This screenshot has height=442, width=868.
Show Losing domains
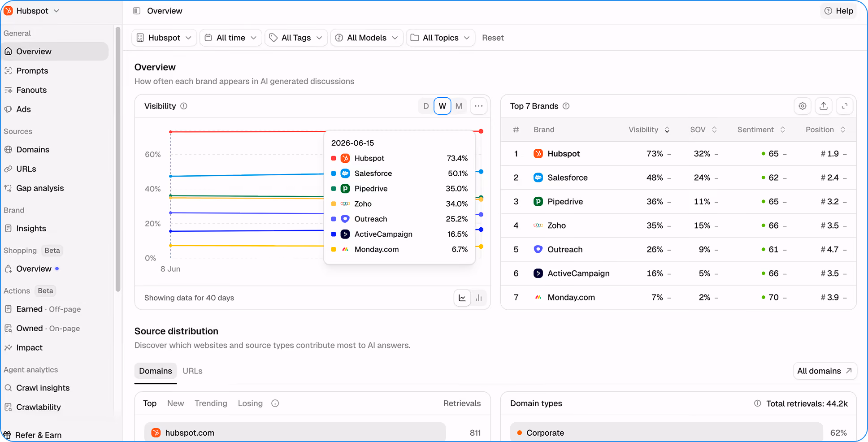(x=250, y=403)
